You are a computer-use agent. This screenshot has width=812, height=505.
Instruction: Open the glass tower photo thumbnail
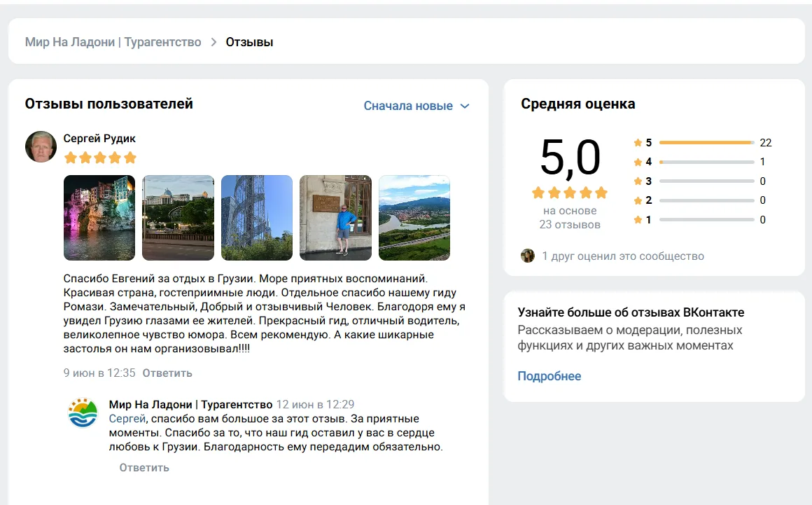257,218
